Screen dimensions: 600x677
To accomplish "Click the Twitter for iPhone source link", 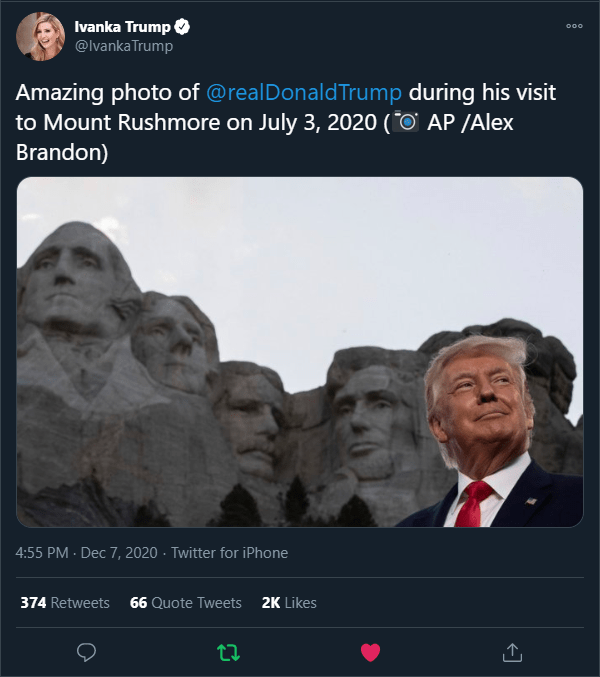I will (x=230, y=553).
